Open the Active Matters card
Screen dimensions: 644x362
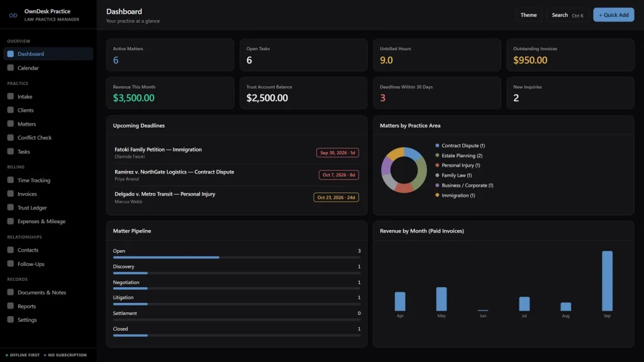[x=170, y=55]
